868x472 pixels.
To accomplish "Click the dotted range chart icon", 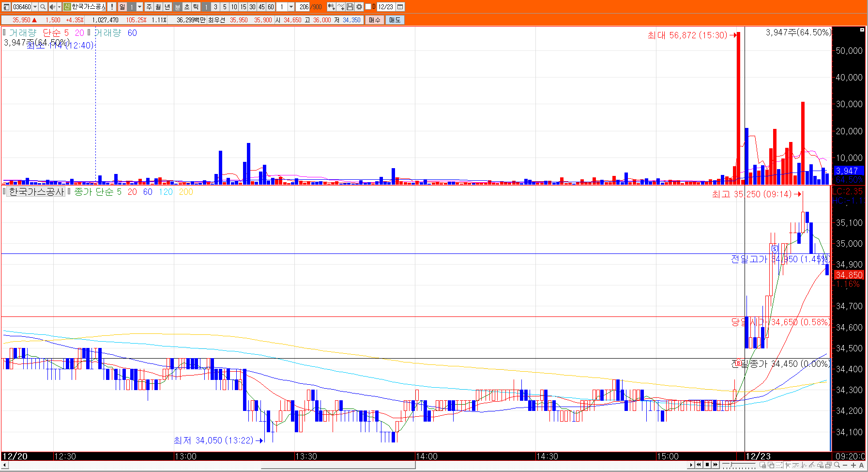I will point(779,465).
